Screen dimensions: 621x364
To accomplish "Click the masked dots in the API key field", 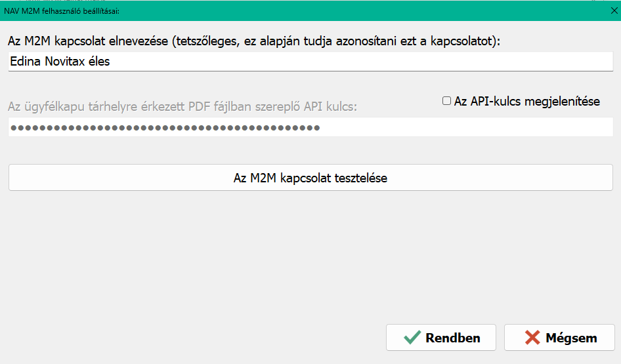I will (x=165, y=128).
